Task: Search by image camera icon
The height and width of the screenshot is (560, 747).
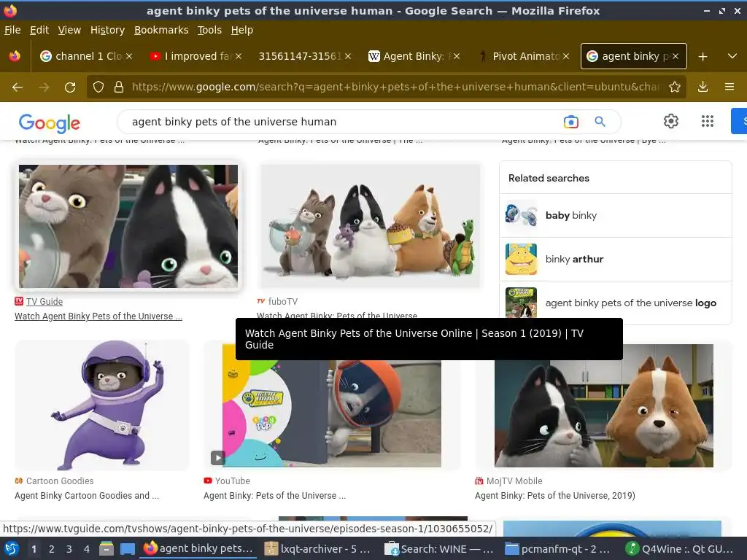Action: pos(570,122)
